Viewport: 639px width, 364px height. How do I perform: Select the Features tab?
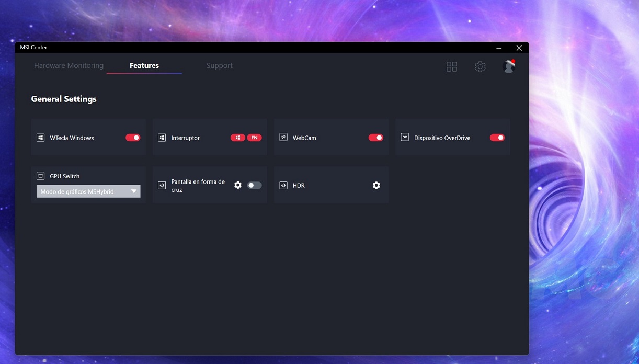tap(144, 65)
